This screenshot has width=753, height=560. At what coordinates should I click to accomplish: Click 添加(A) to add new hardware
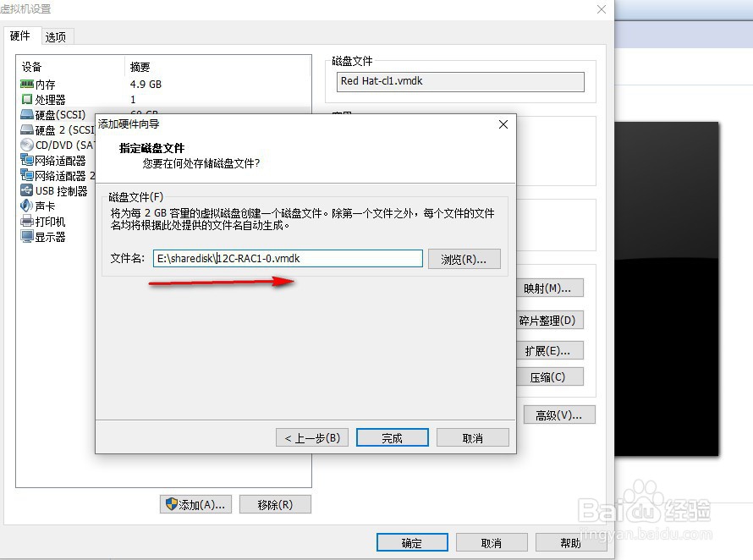[x=195, y=503]
